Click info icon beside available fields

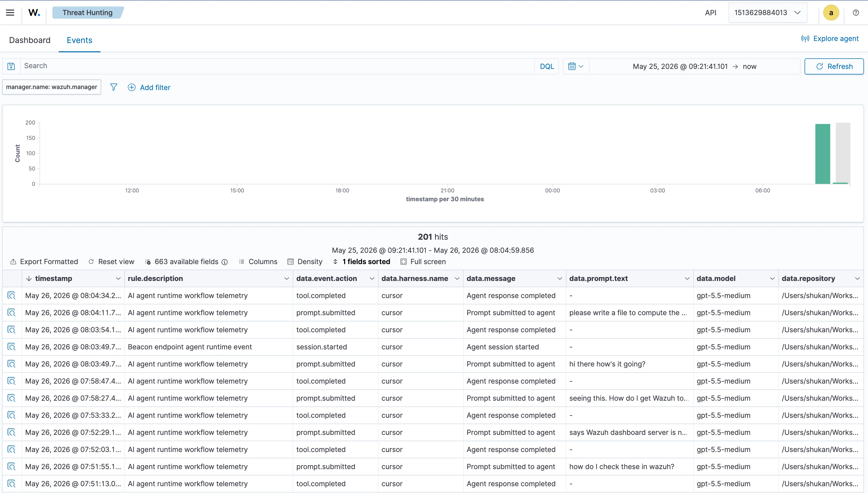[x=225, y=262]
